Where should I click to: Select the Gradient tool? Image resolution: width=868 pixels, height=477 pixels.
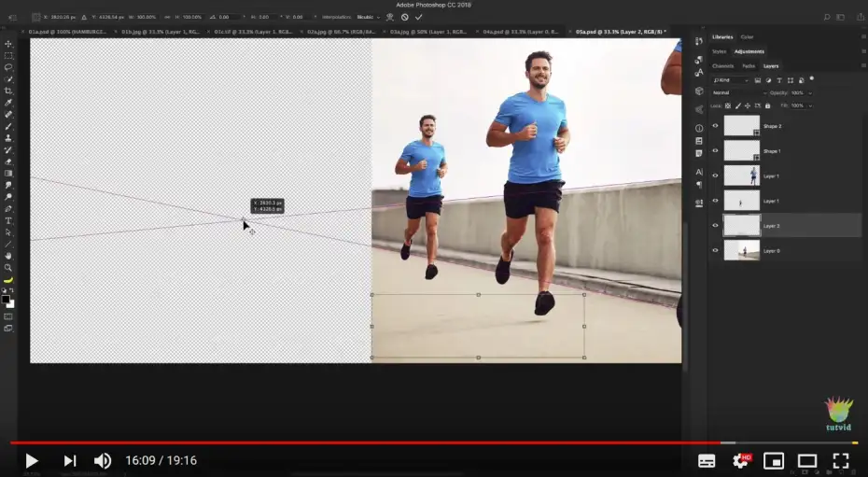coord(8,174)
